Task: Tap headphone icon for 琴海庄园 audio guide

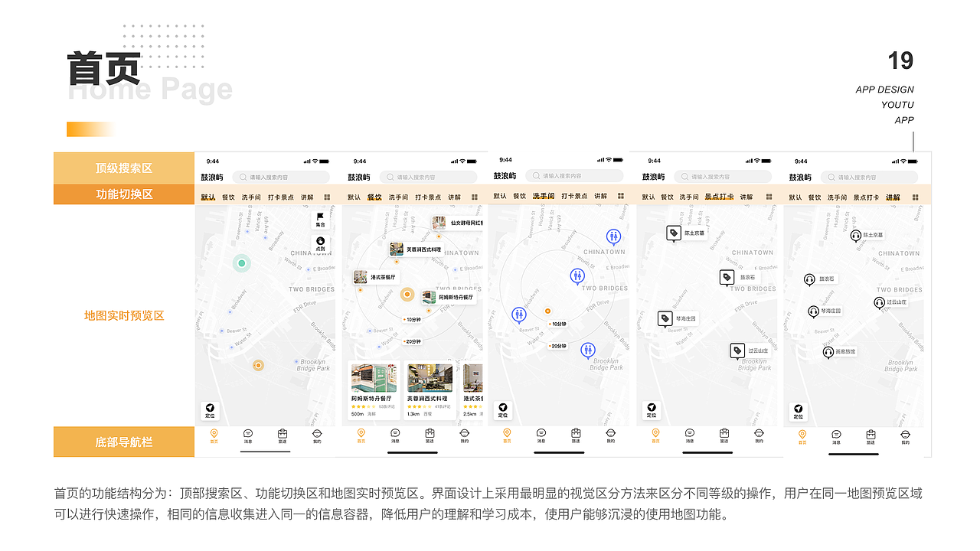Action: tap(814, 311)
